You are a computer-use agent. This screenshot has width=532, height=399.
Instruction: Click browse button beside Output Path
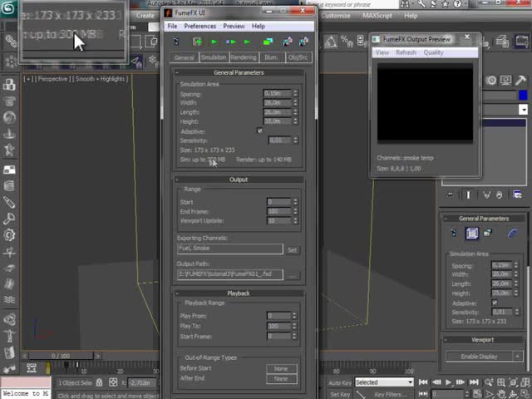pos(292,275)
